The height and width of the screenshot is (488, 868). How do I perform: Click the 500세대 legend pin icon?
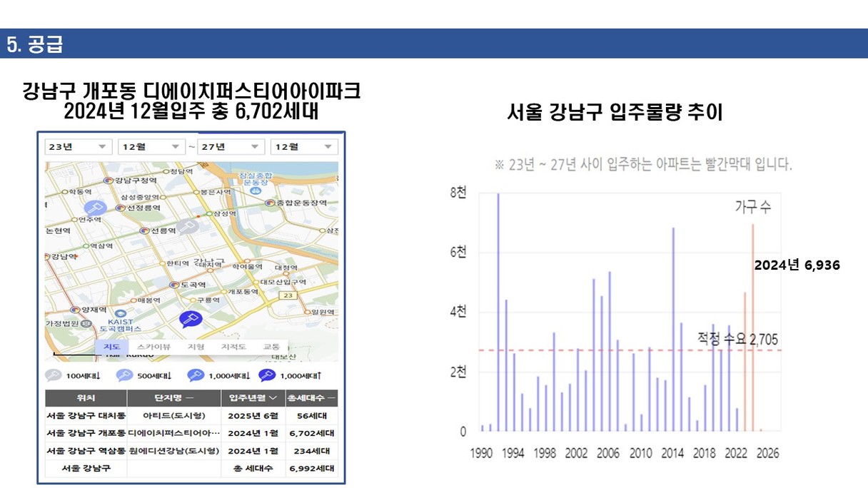[125, 375]
